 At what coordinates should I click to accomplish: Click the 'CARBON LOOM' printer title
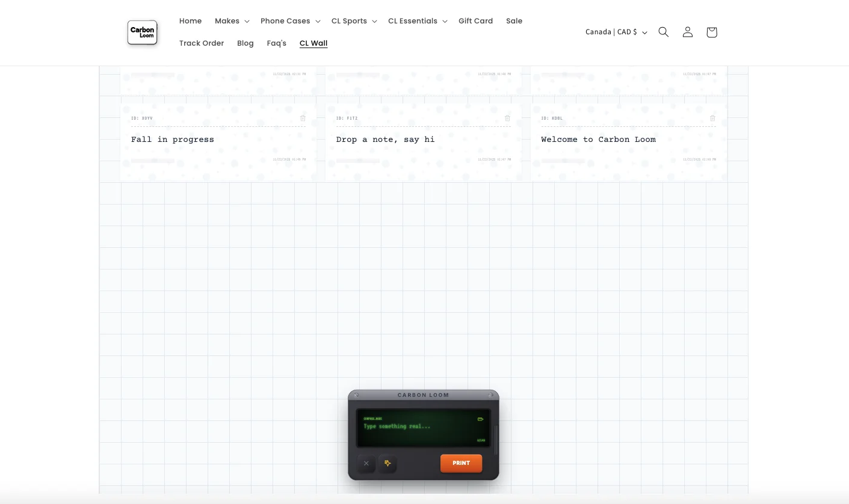(423, 395)
